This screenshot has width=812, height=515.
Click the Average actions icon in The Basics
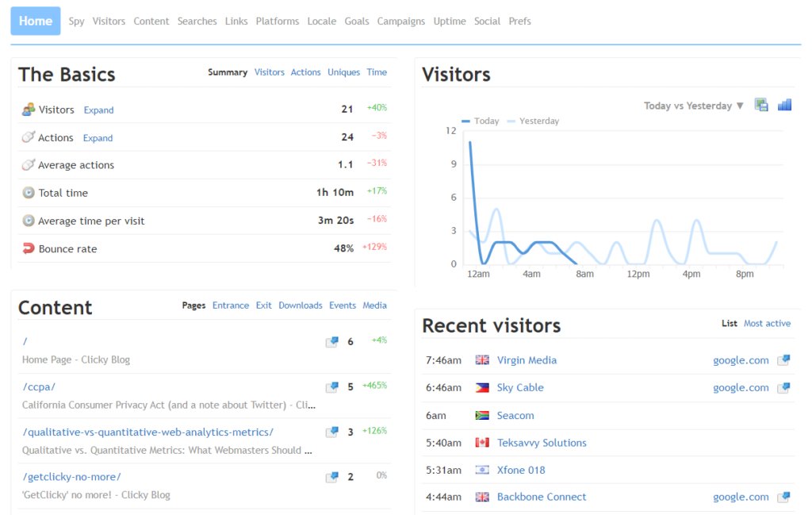coord(26,165)
